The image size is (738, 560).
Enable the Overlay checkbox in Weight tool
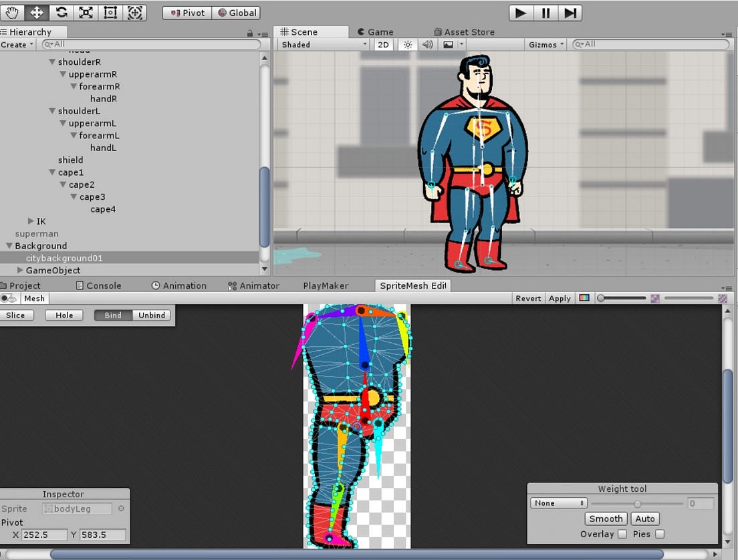[620, 534]
